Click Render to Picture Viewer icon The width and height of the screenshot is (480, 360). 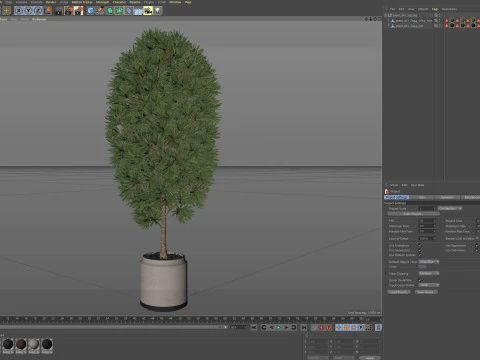tap(69, 11)
